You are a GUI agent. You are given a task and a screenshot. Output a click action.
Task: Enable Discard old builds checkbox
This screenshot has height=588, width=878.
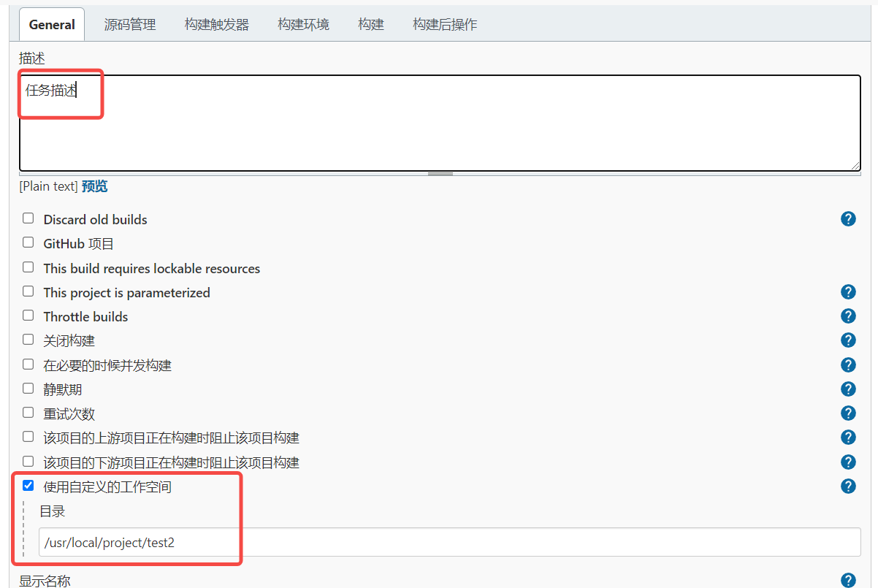point(28,218)
